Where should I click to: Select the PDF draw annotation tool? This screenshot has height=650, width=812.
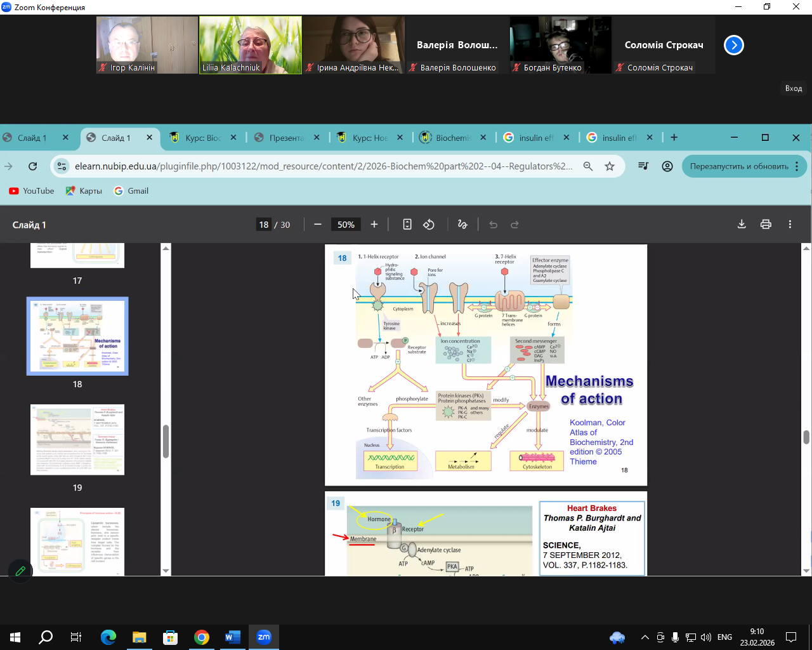click(462, 224)
